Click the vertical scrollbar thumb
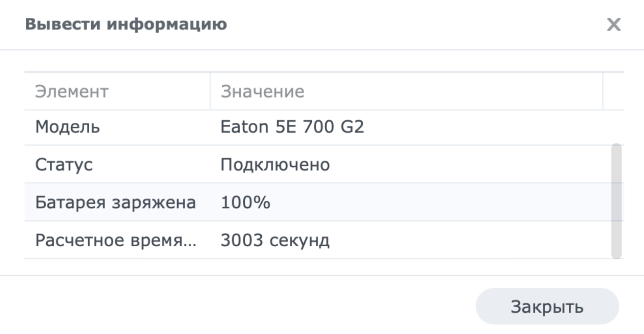 (616, 201)
